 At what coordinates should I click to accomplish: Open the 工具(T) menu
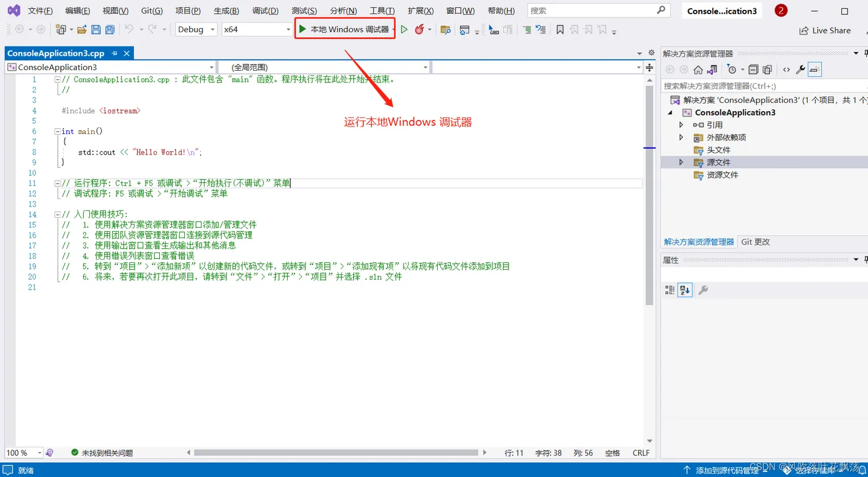pos(382,11)
